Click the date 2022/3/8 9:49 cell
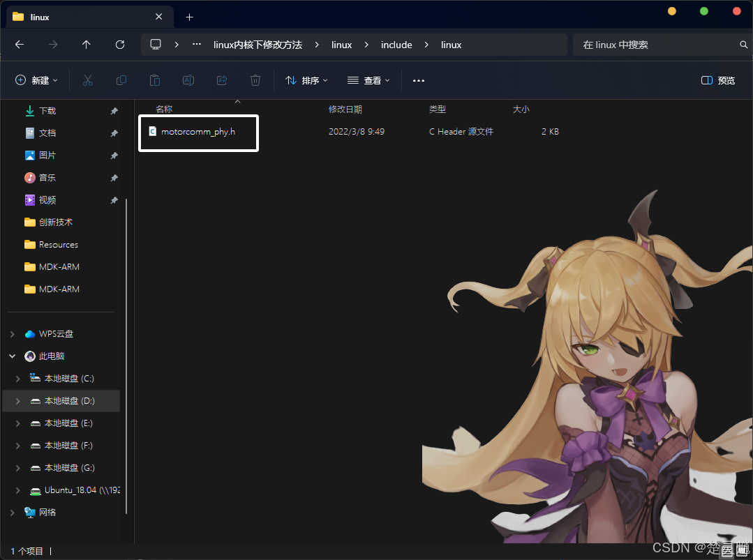The width and height of the screenshot is (753, 560). [x=357, y=132]
